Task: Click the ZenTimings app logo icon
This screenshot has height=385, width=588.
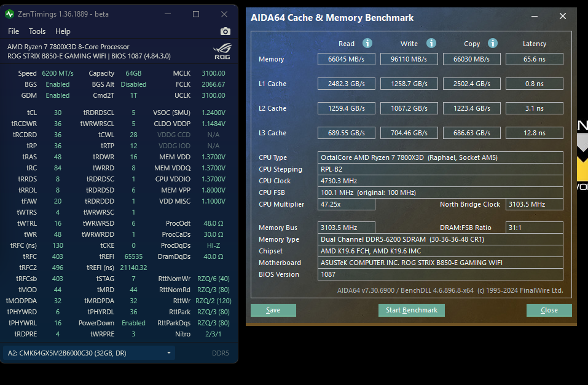Action: pos(9,14)
